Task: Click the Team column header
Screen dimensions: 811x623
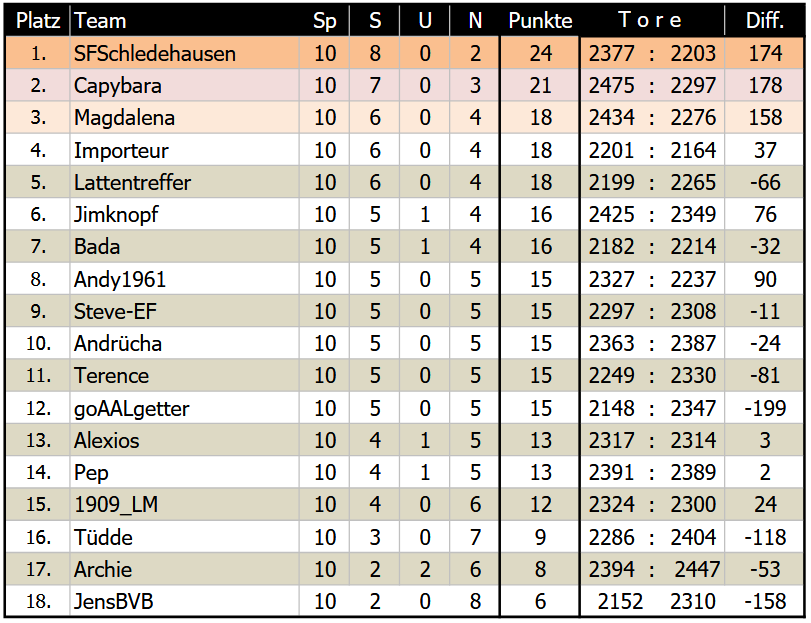Action: click(x=99, y=21)
